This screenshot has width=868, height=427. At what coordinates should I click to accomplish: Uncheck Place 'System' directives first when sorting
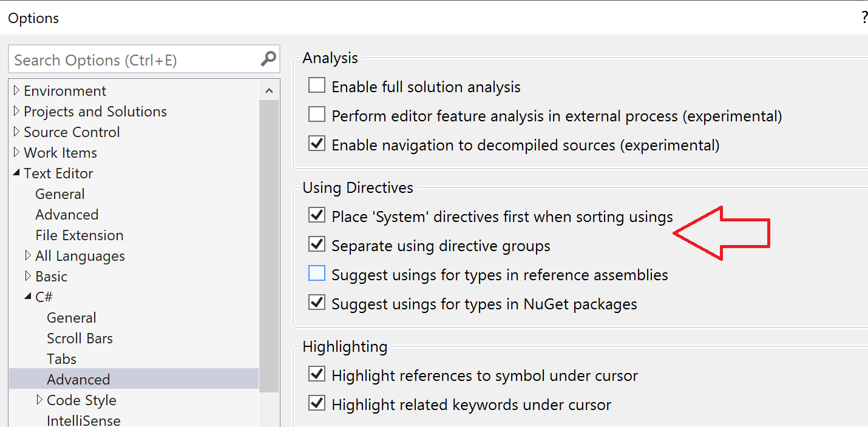[x=316, y=216]
